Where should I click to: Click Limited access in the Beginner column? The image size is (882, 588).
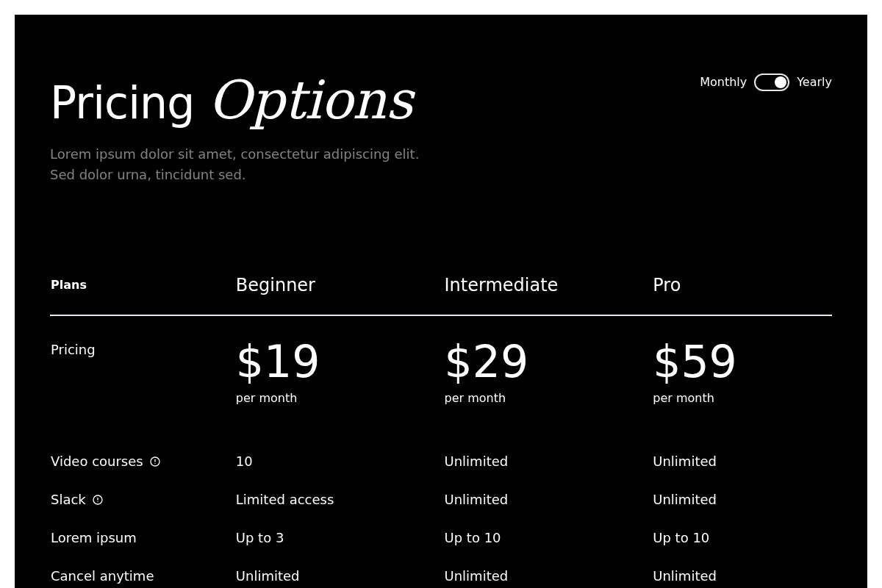click(x=284, y=500)
